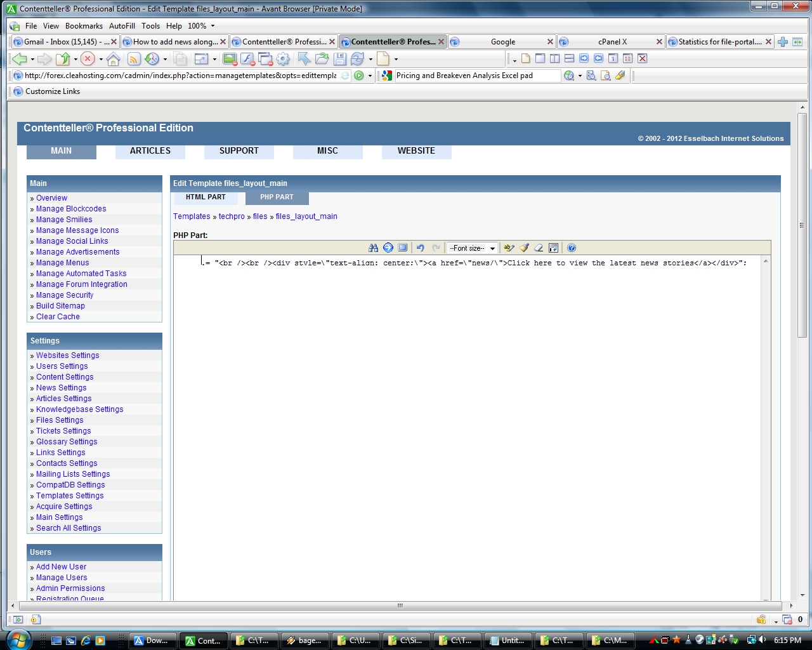Click the Undo icon in editor toolbar

tap(420, 248)
